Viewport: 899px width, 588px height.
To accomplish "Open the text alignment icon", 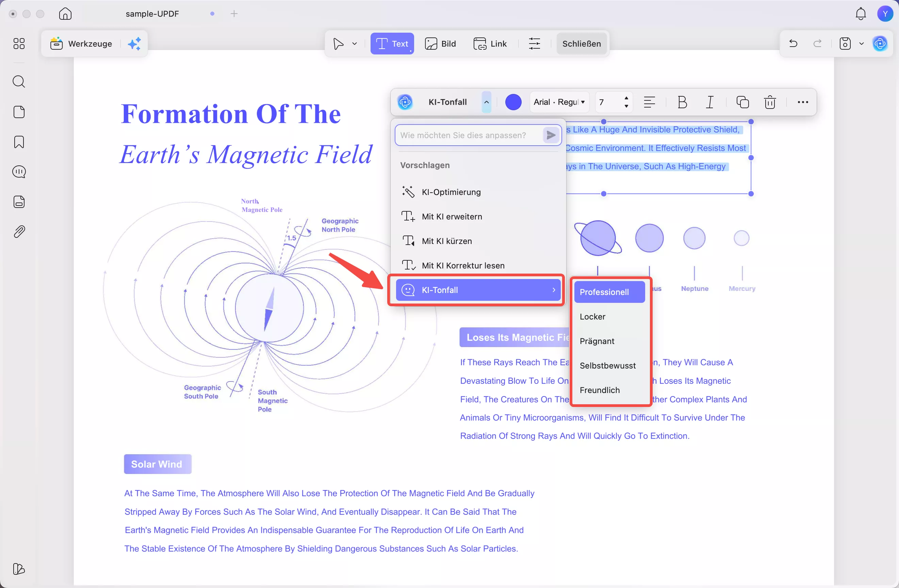I will (649, 102).
